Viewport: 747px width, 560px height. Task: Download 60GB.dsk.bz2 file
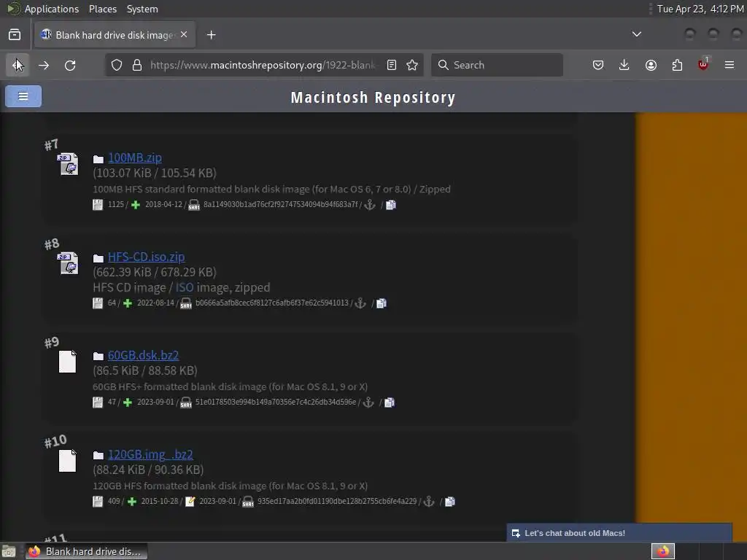[143, 355]
